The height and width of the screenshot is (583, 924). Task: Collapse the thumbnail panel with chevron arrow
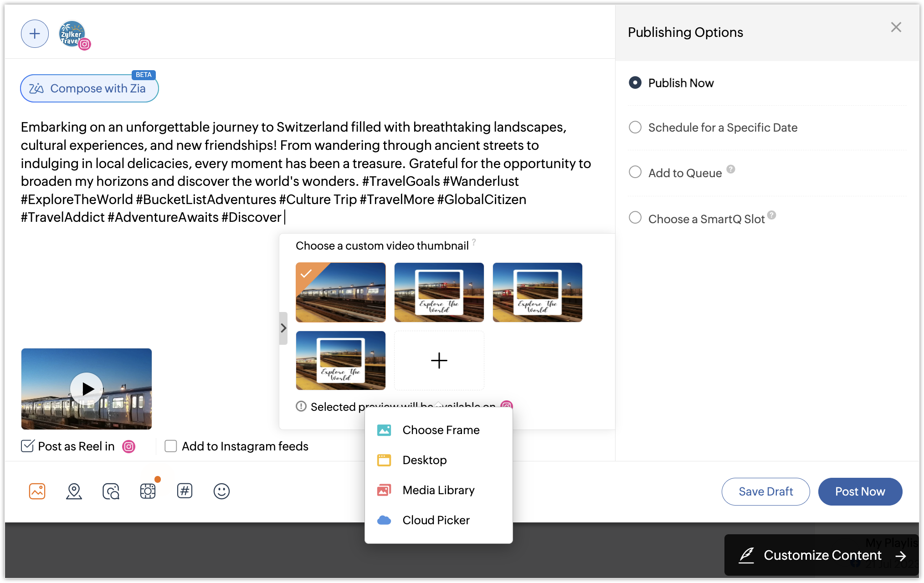(x=283, y=328)
